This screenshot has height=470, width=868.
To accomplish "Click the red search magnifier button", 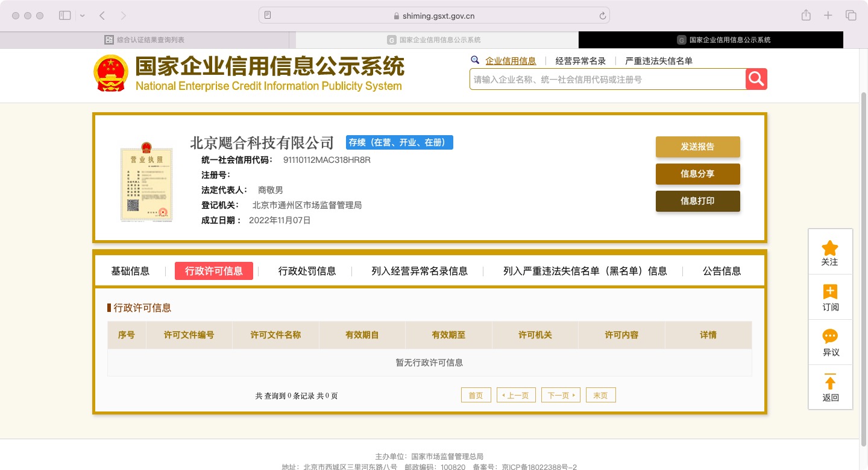I will pos(756,79).
